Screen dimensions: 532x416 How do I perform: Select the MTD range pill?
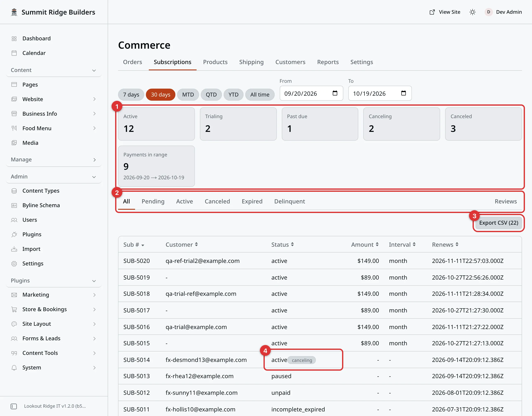pos(188,95)
